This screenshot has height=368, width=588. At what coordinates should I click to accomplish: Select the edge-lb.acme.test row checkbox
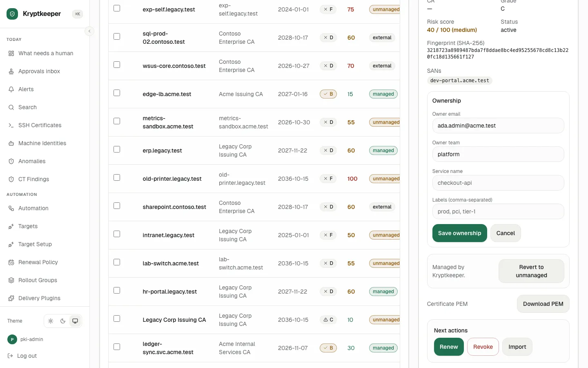[x=117, y=93]
